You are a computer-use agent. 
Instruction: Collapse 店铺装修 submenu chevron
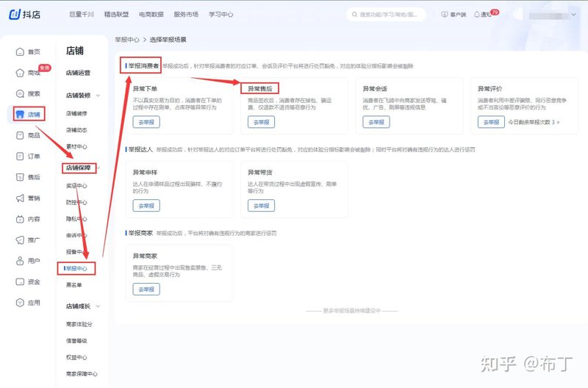click(x=98, y=96)
